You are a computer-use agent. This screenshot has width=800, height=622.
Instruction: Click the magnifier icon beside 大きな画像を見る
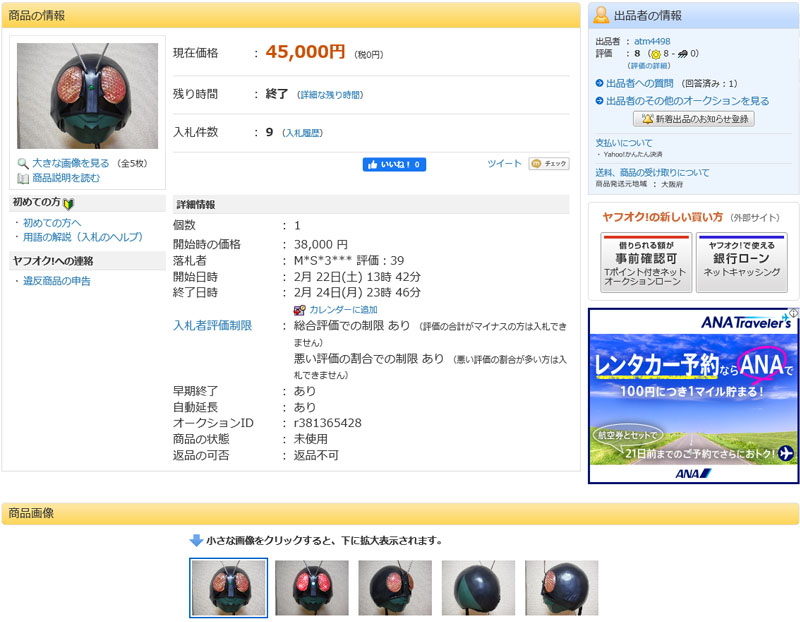(22, 163)
